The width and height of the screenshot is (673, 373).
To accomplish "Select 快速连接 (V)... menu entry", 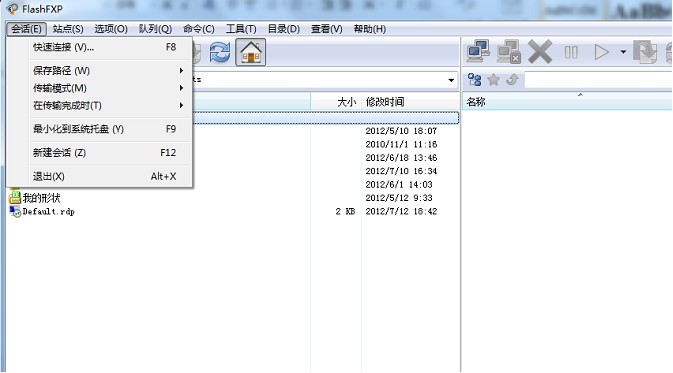I will pyautogui.click(x=105, y=47).
